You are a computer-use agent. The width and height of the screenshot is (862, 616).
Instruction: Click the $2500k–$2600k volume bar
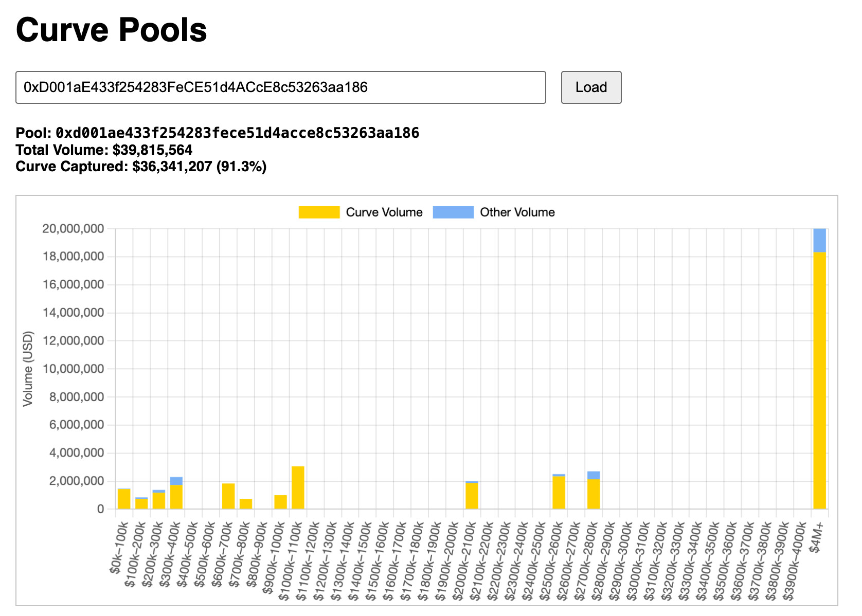tap(559, 492)
